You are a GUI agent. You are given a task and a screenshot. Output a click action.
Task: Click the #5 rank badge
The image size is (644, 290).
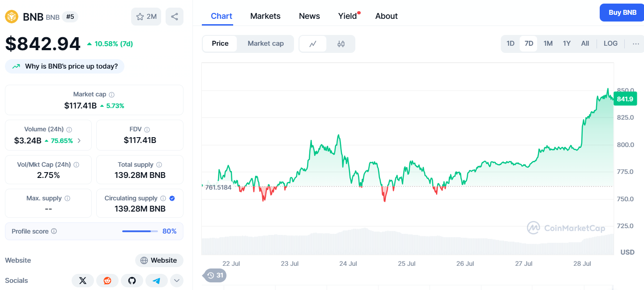(70, 17)
